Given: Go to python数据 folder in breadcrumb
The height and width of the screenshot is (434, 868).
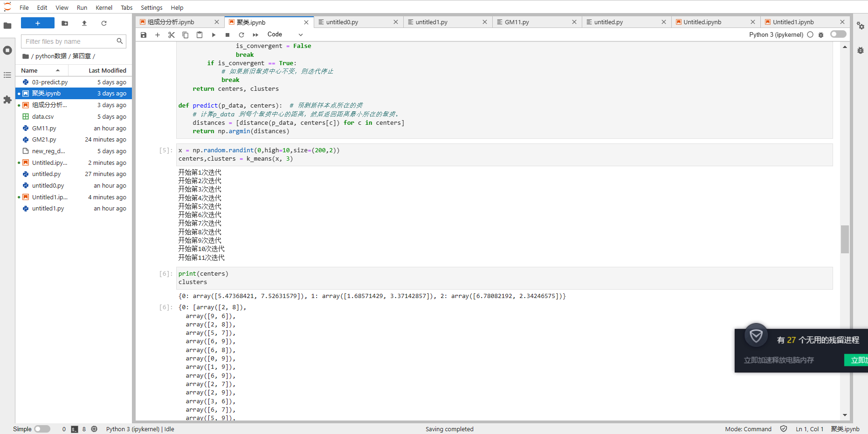Looking at the screenshot, I should click(x=51, y=56).
